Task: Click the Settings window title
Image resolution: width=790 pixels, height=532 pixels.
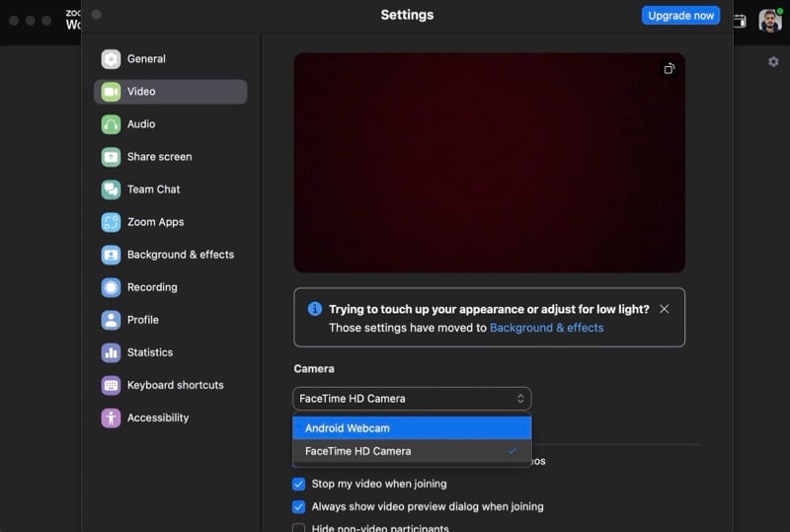Action: pyautogui.click(x=407, y=15)
